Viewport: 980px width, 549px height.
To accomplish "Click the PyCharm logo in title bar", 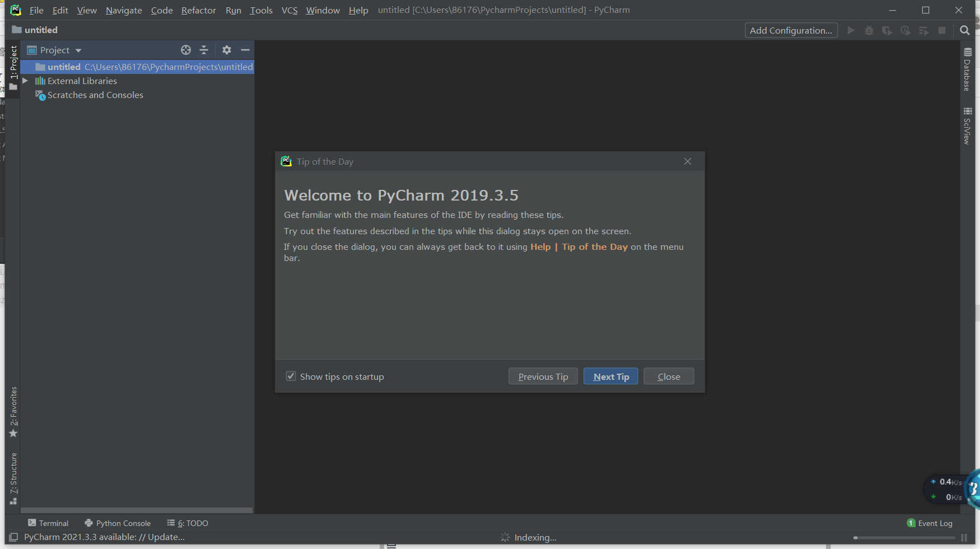I will pyautogui.click(x=16, y=10).
